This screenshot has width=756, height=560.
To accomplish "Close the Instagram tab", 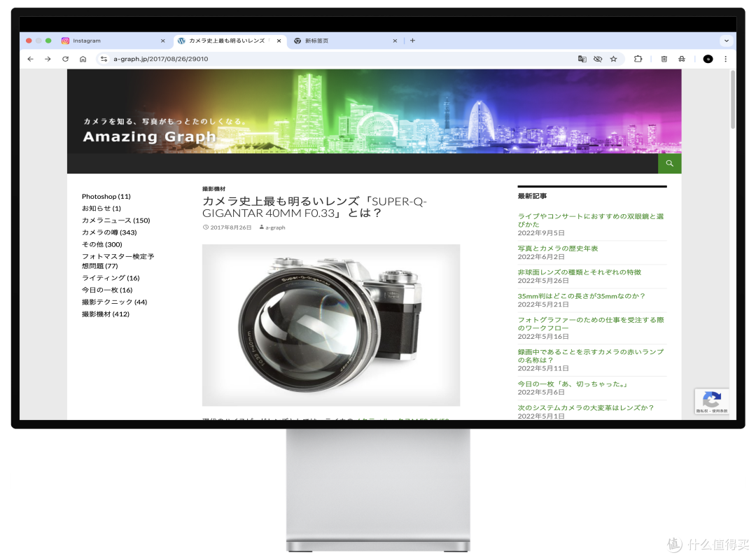I will (x=163, y=41).
